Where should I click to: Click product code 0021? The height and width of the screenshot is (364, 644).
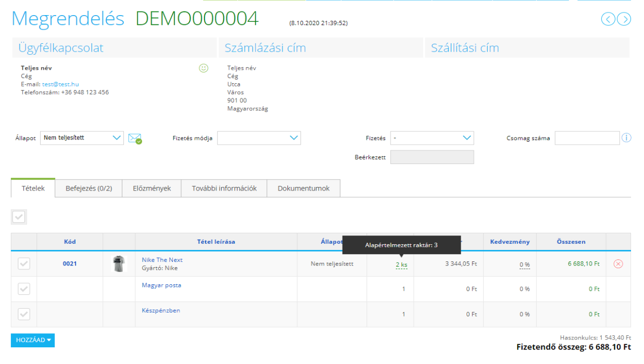tap(70, 263)
